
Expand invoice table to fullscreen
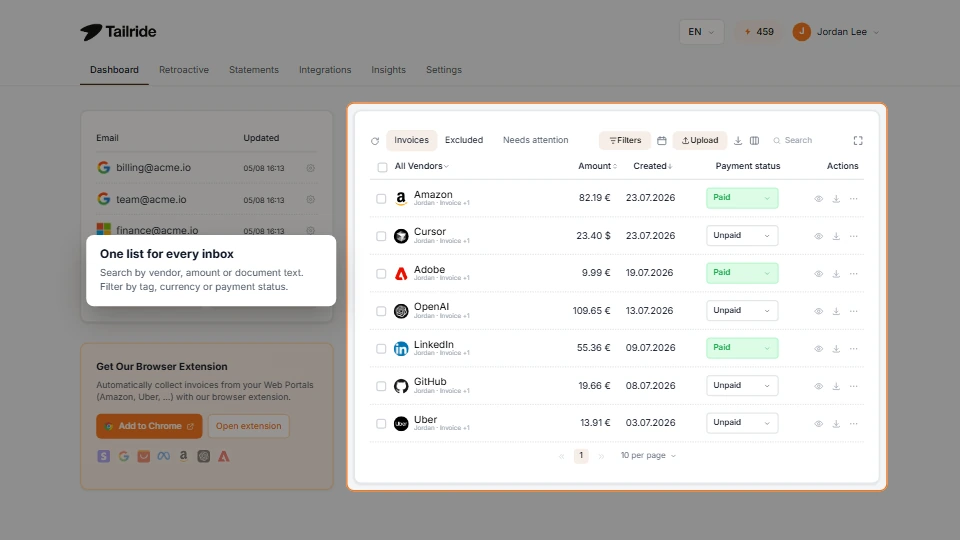[x=858, y=141]
